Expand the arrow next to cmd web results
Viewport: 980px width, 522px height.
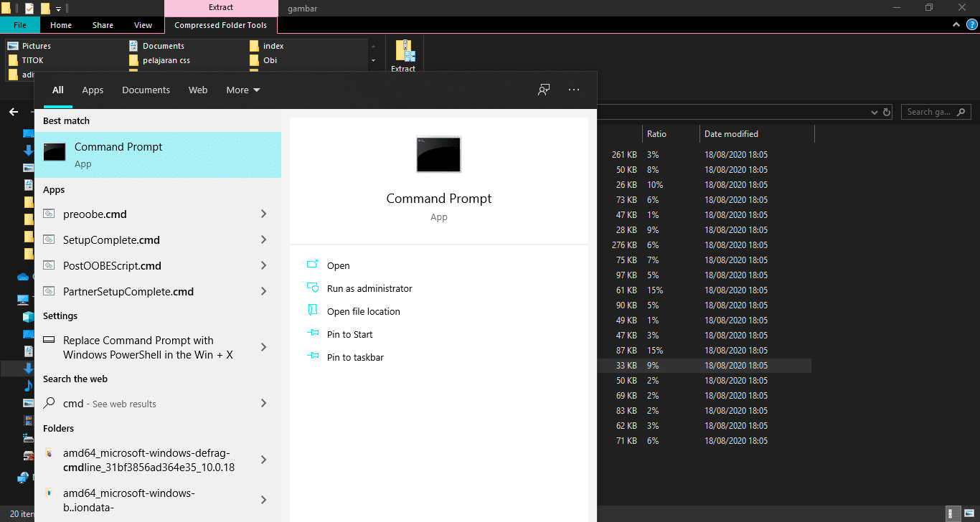pos(264,403)
